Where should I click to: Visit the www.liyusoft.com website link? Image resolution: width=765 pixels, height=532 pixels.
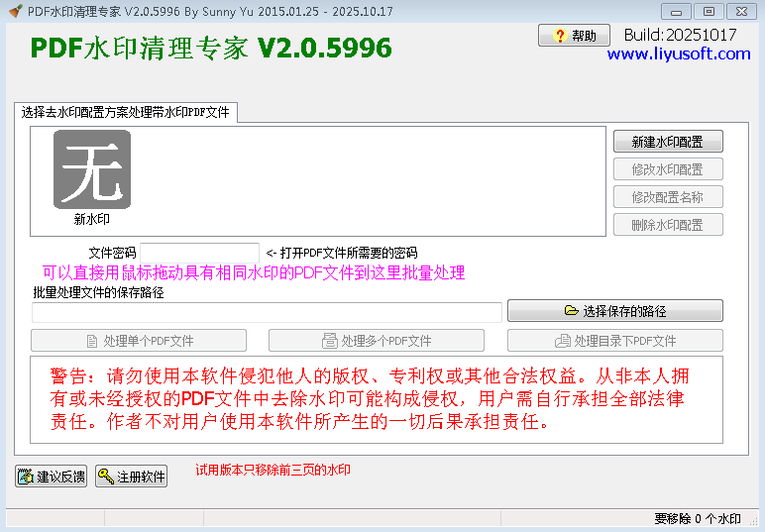coord(679,54)
